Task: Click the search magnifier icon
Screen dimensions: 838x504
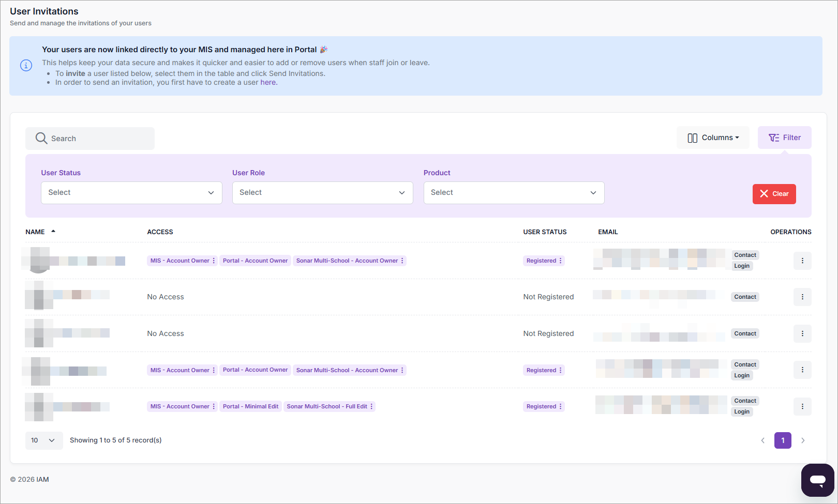Action: 41,139
